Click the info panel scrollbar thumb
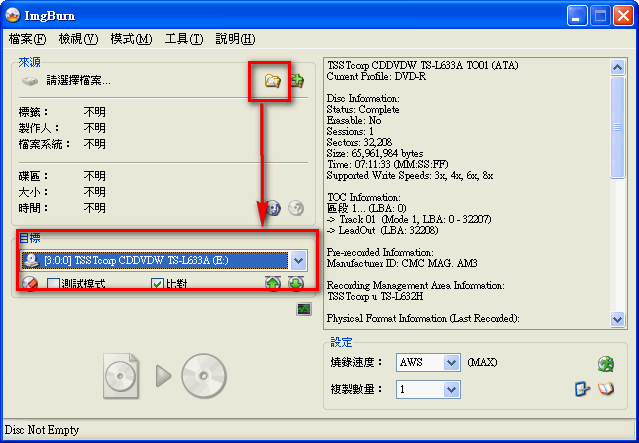The image size is (639, 443). point(617,127)
